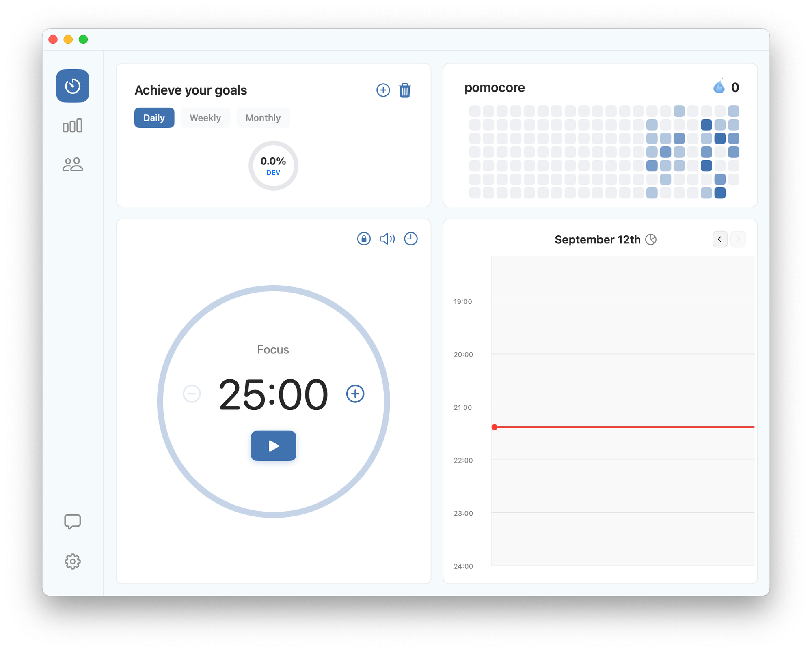
Task: Toggle the timer sound speaker icon
Action: click(387, 239)
